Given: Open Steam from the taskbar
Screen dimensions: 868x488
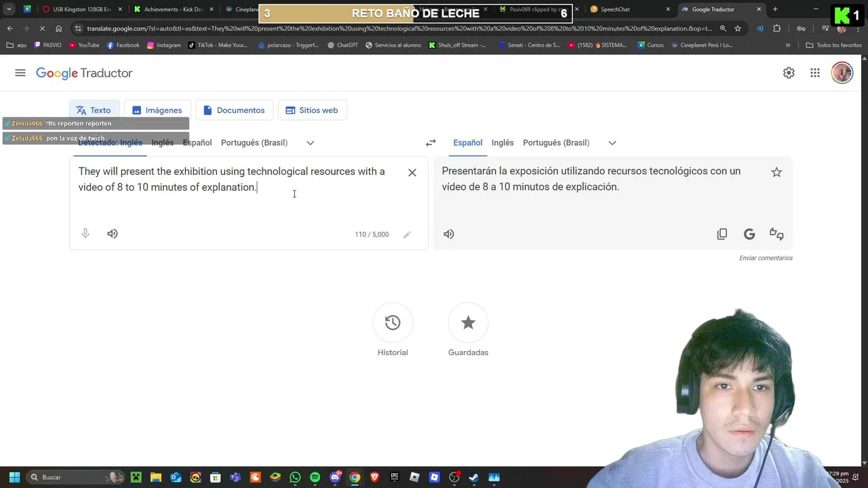Looking at the screenshot, I should pos(474,477).
